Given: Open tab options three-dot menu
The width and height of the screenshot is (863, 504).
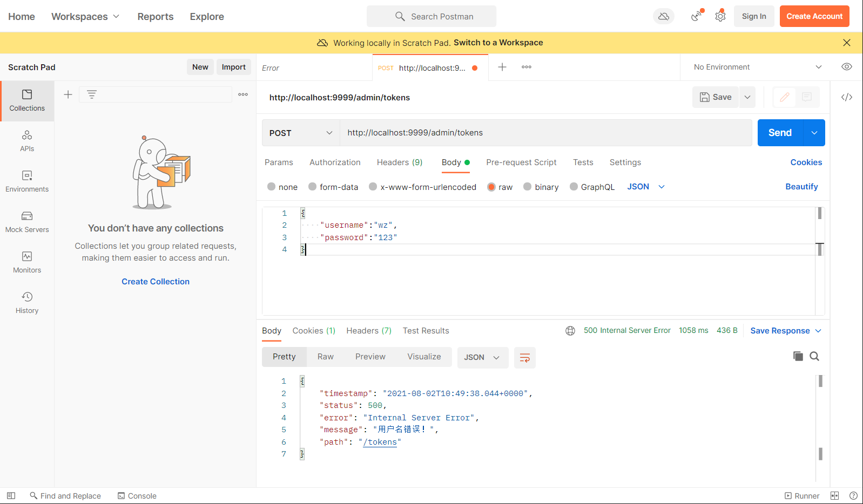Looking at the screenshot, I should (x=527, y=67).
